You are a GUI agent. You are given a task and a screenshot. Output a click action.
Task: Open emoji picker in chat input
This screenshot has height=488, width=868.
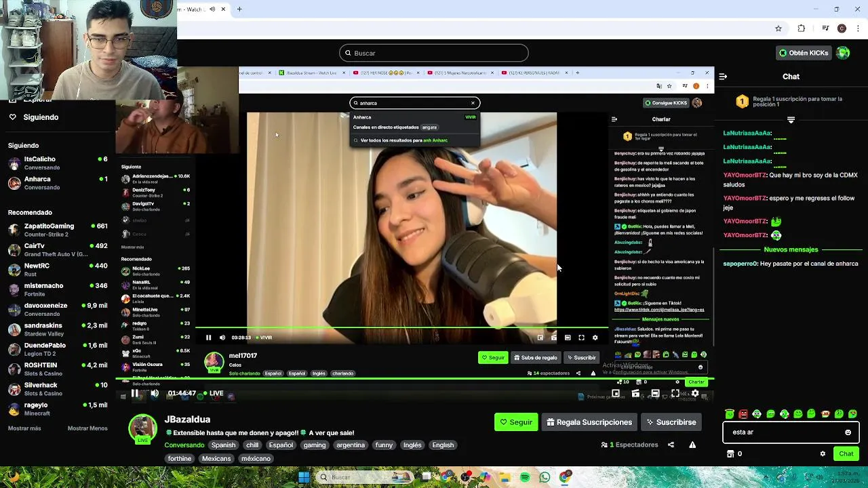[848, 432]
